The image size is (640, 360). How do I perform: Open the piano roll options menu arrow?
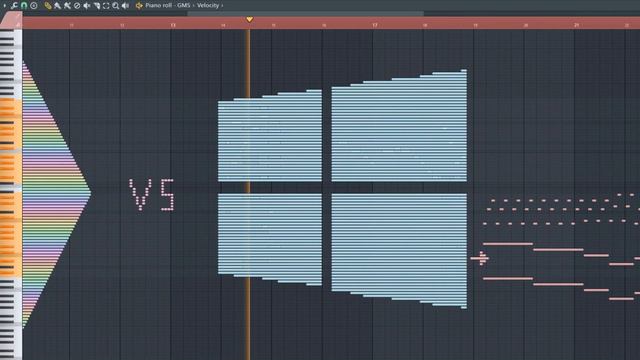tap(4, 5)
